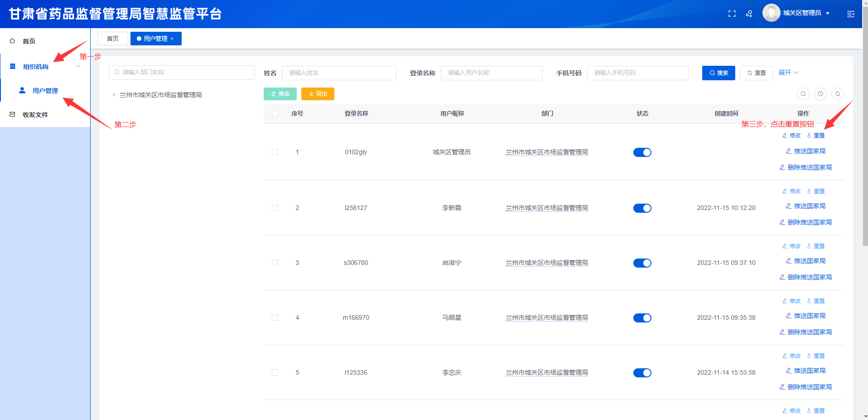868x420 pixels.
Task: Toggle search visibility round icon
Action: 803,94
